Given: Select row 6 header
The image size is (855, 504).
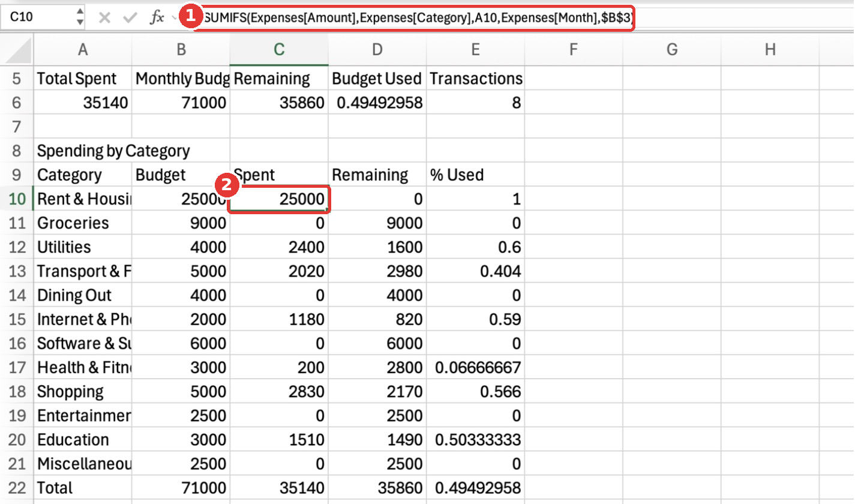Looking at the screenshot, I should [x=17, y=103].
